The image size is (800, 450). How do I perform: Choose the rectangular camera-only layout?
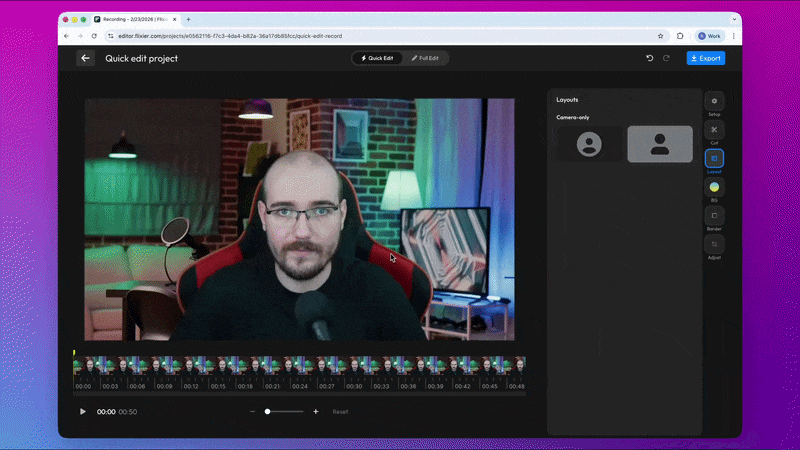pyautogui.click(x=659, y=144)
